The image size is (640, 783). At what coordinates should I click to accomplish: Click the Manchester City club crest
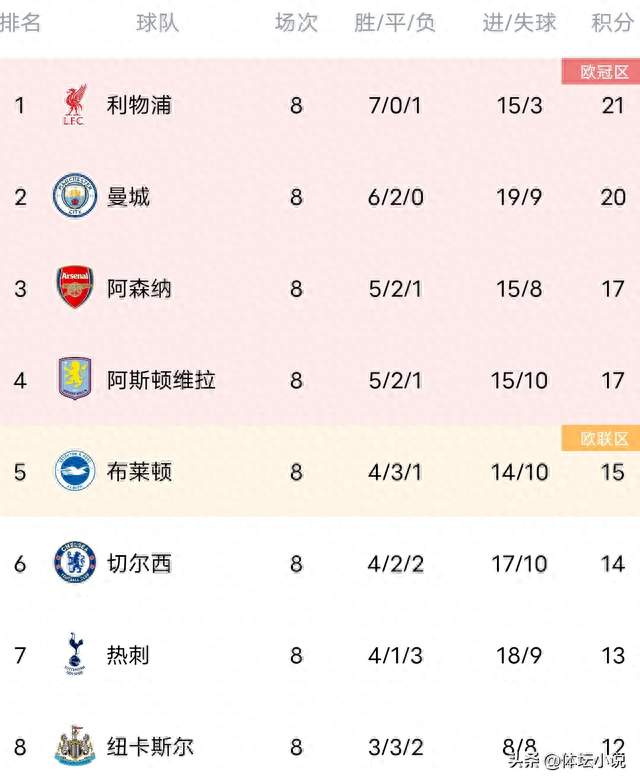coord(73,196)
